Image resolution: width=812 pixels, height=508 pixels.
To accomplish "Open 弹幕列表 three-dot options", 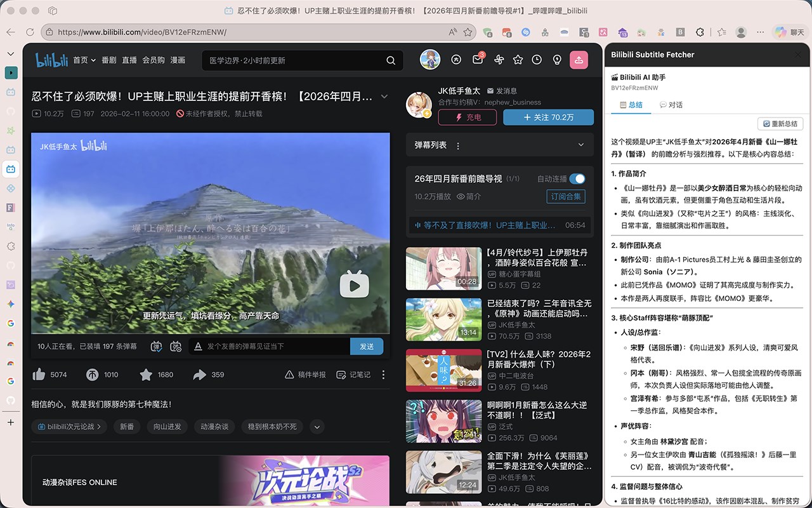I will 458,145.
